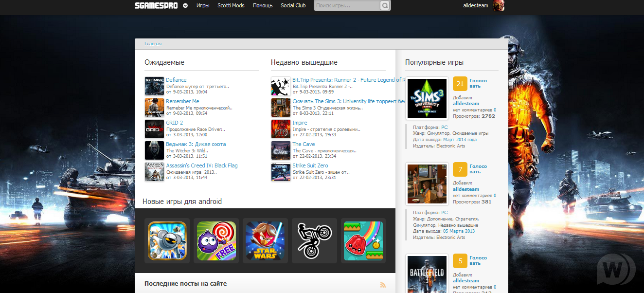Click the Strike Suit Zero thumbnail
This screenshot has height=293, width=644.
pos(281,172)
